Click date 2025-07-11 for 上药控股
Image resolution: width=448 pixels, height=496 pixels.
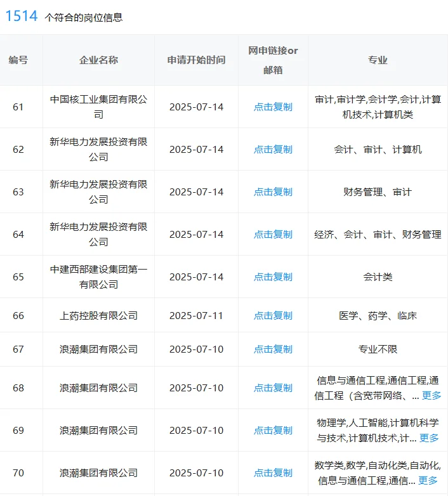(x=196, y=316)
